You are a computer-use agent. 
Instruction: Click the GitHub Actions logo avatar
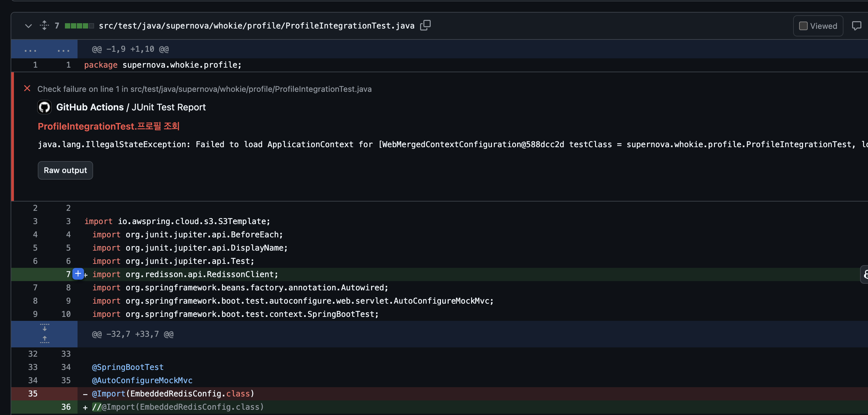tap(44, 107)
